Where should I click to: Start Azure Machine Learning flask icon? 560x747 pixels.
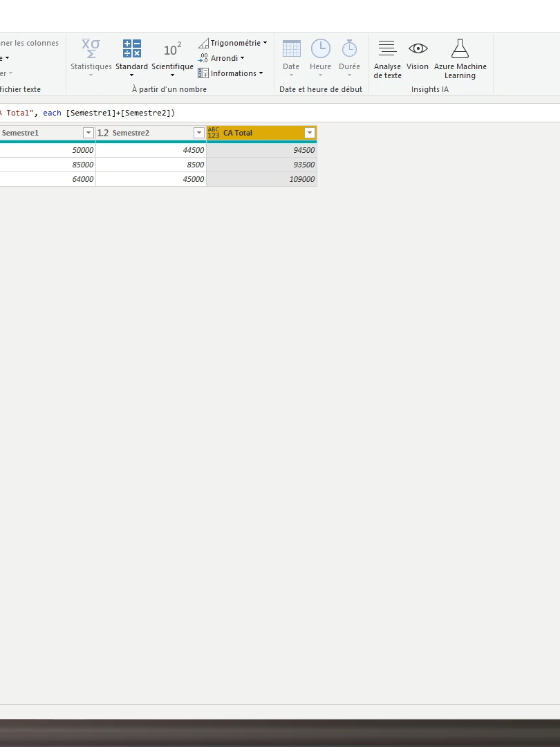click(x=460, y=48)
